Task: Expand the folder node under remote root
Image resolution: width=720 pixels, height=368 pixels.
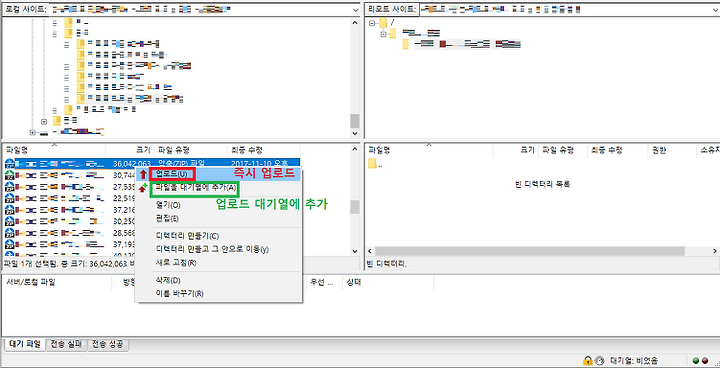Action: 384,34
